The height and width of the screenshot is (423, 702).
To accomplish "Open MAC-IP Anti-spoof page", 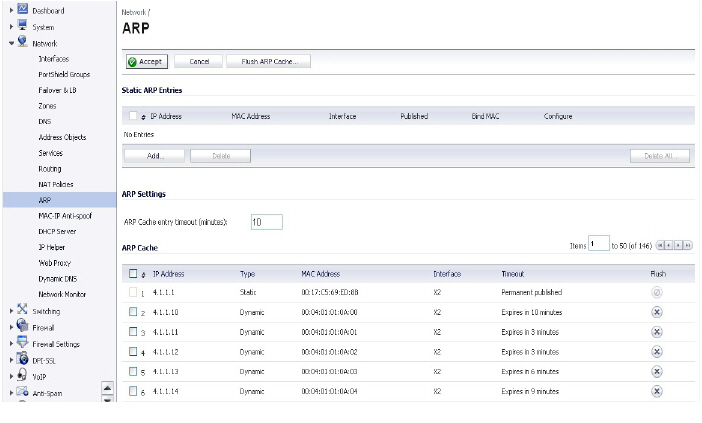I will 65,216.
